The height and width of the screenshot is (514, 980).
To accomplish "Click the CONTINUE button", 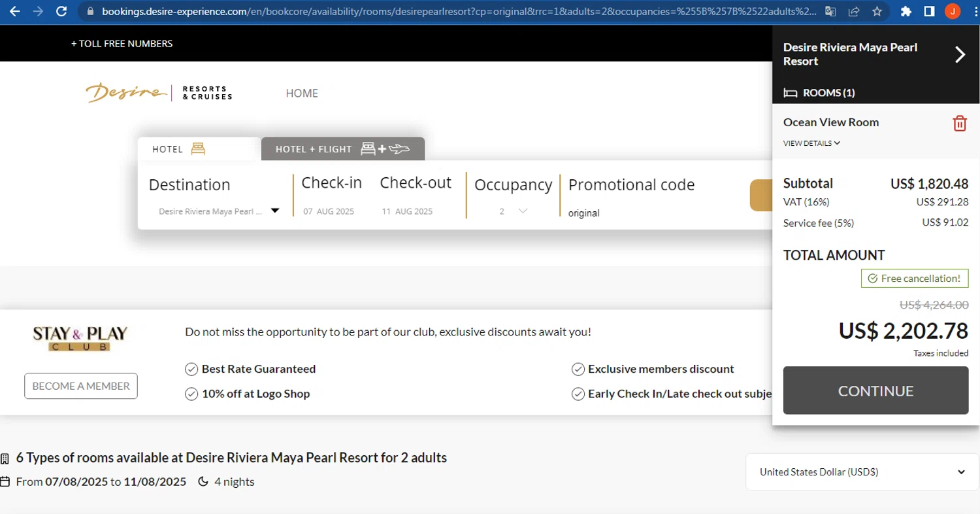I will coord(875,390).
